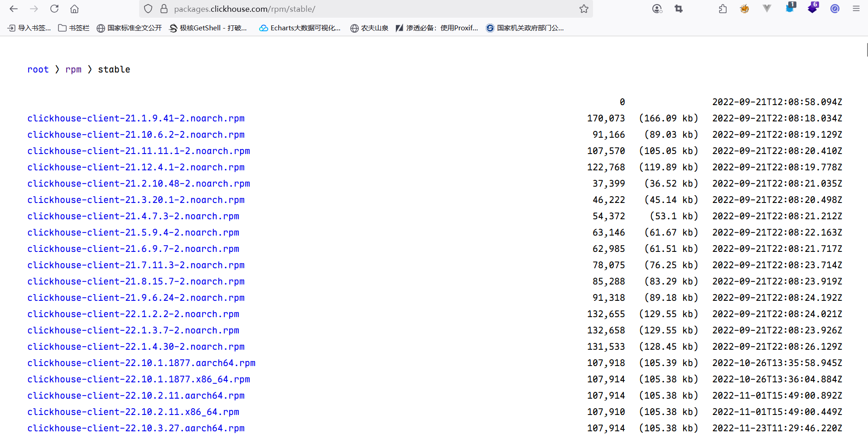Download clickhouse-client-21.6.9.7-2.noarch.rpm
868x434 pixels.
tap(133, 249)
